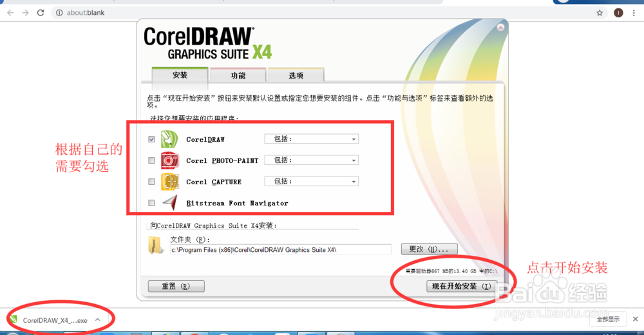Open the 包括 dropdown for Corel CAPTURE
Viewport: 644px width, 335px height.
(x=311, y=181)
